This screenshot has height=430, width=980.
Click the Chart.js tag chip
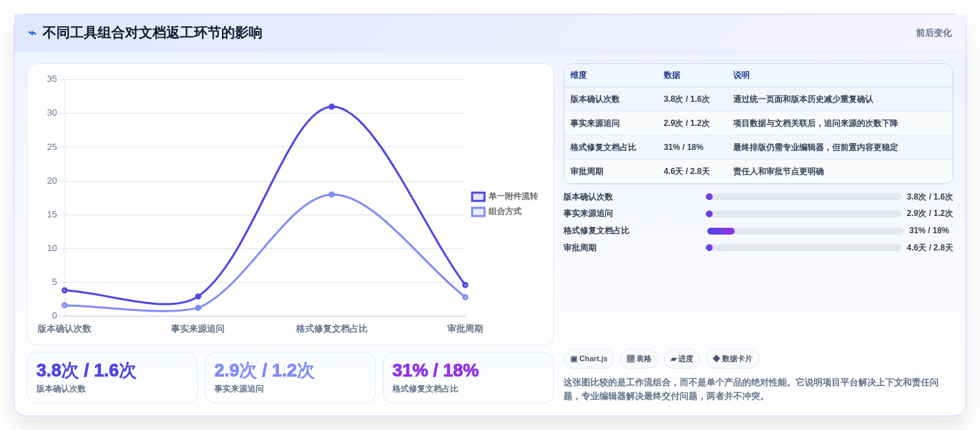[589, 359]
